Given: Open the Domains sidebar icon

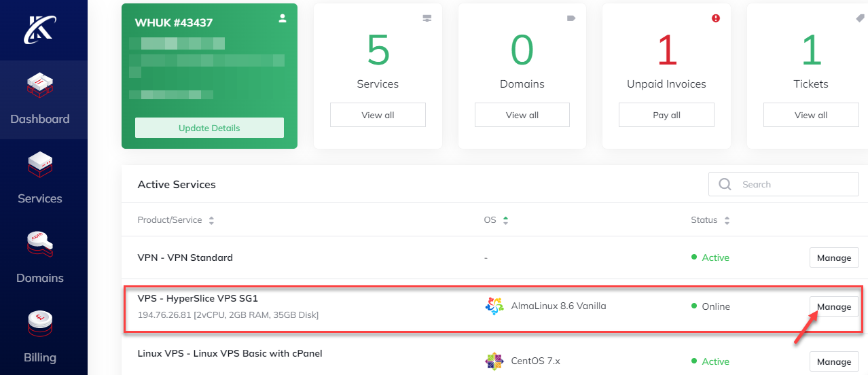Looking at the screenshot, I should 40,246.
